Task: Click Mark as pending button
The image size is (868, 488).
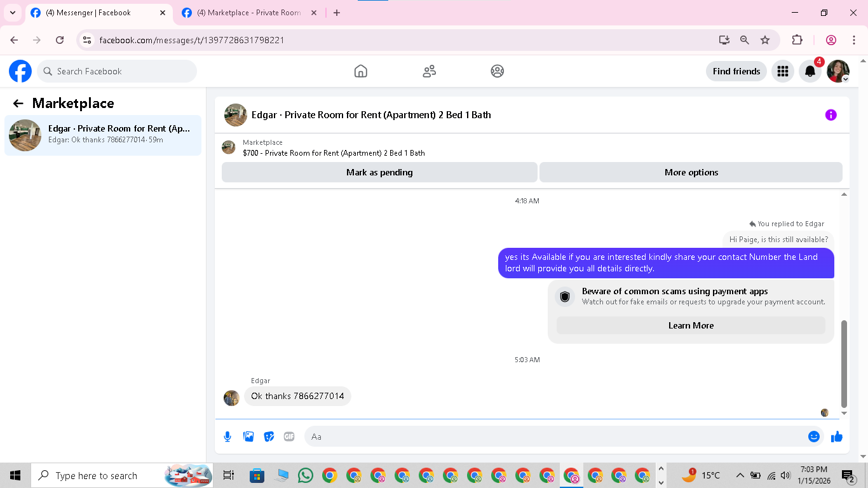Action: point(379,172)
